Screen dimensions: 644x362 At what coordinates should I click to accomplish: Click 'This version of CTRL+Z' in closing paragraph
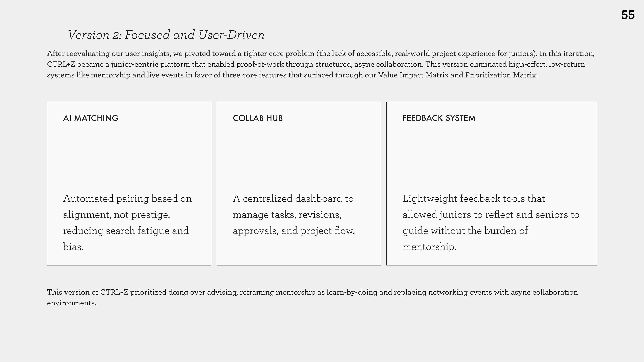[88, 292]
